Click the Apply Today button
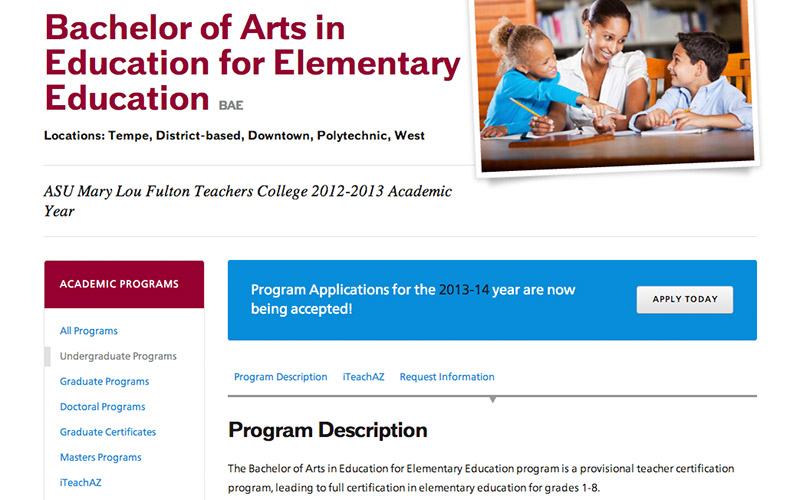800x500 pixels. [x=685, y=300]
